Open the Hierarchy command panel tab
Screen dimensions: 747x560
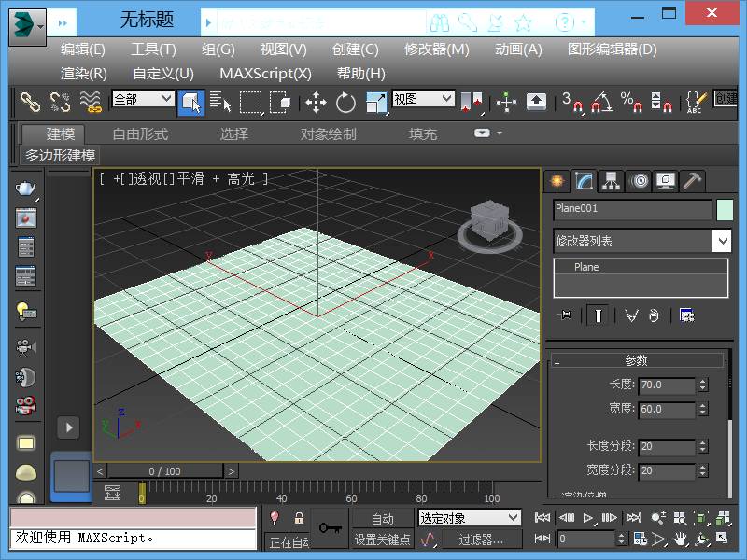click(611, 181)
